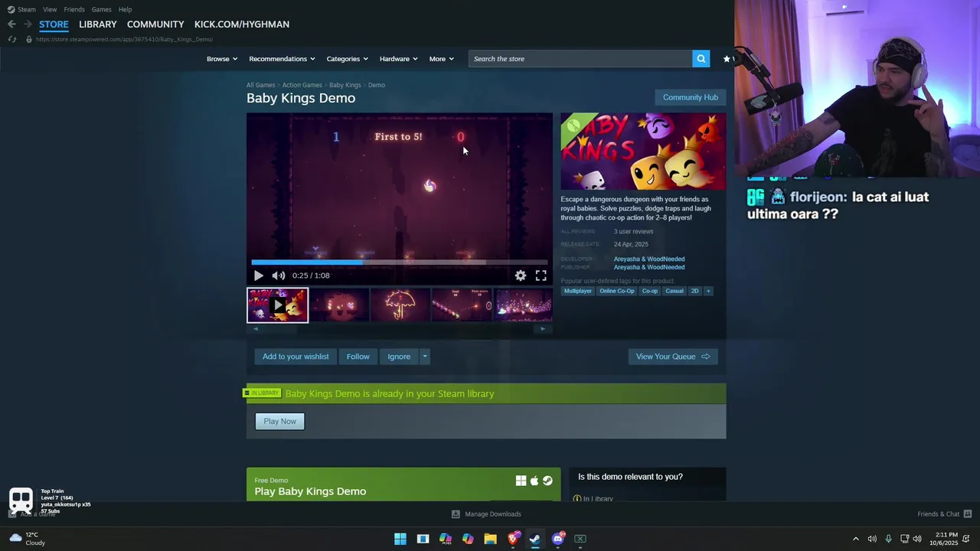Open dropdown arrow next to Ignore
980x551 pixels.
[x=425, y=357]
